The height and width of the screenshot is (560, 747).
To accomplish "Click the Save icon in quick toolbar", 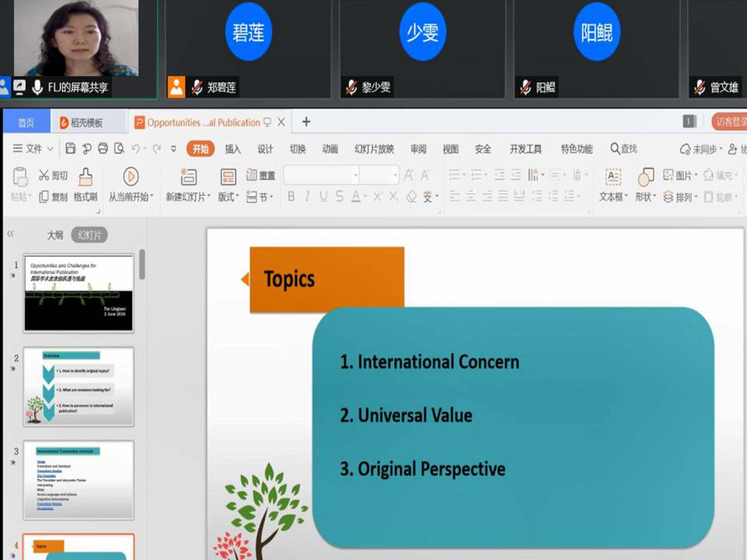I will click(70, 148).
